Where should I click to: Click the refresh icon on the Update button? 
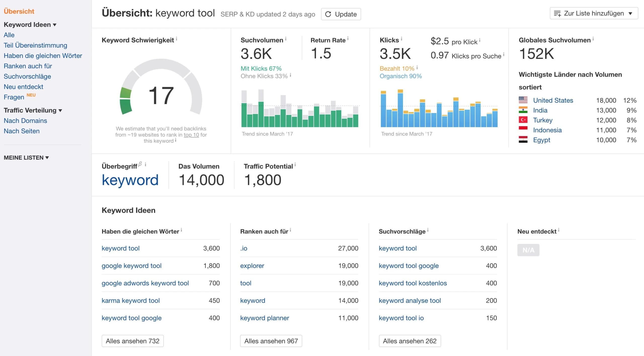(x=328, y=14)
